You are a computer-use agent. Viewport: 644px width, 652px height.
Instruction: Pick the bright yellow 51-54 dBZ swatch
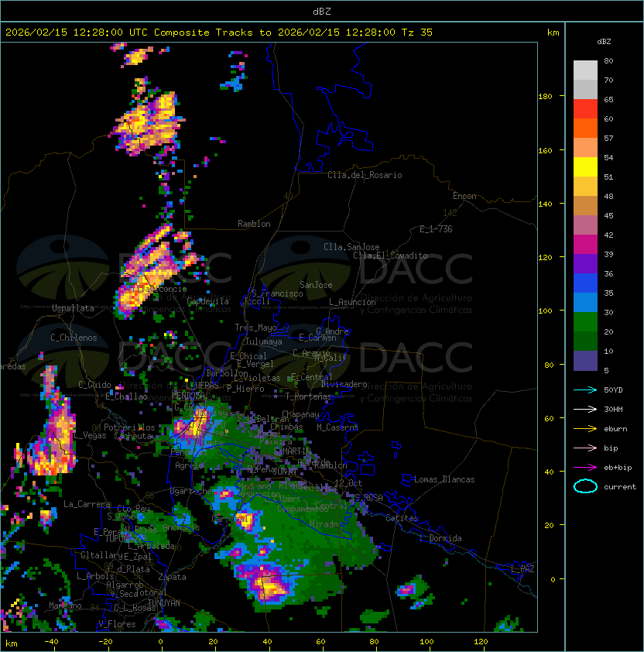tap(585, 167)
